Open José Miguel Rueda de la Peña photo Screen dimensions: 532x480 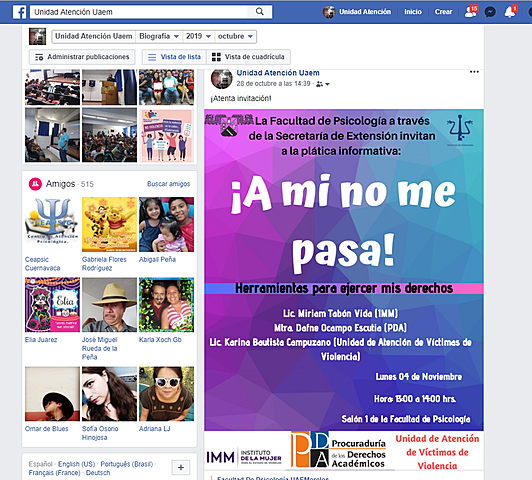(110, 305)
